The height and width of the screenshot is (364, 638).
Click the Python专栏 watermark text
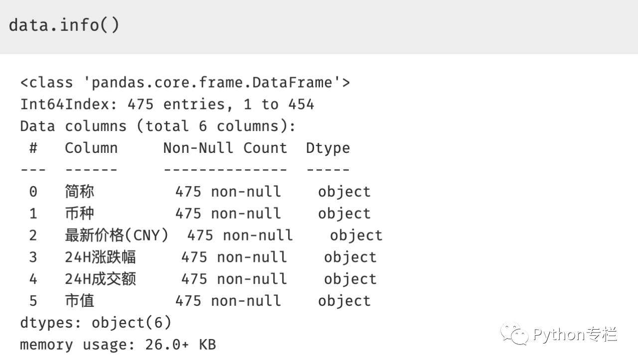(575, 334)
